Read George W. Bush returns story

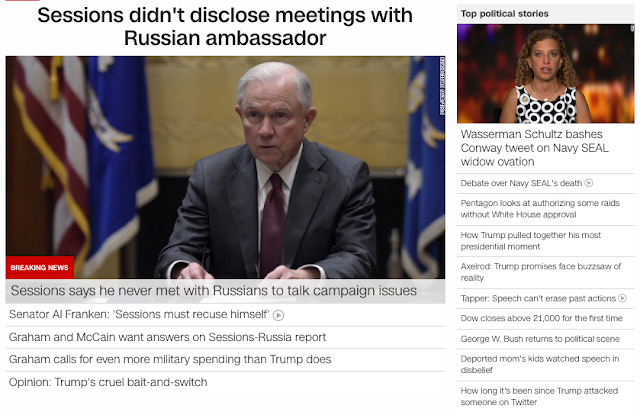pyautogui.click(x=540, y=339)
